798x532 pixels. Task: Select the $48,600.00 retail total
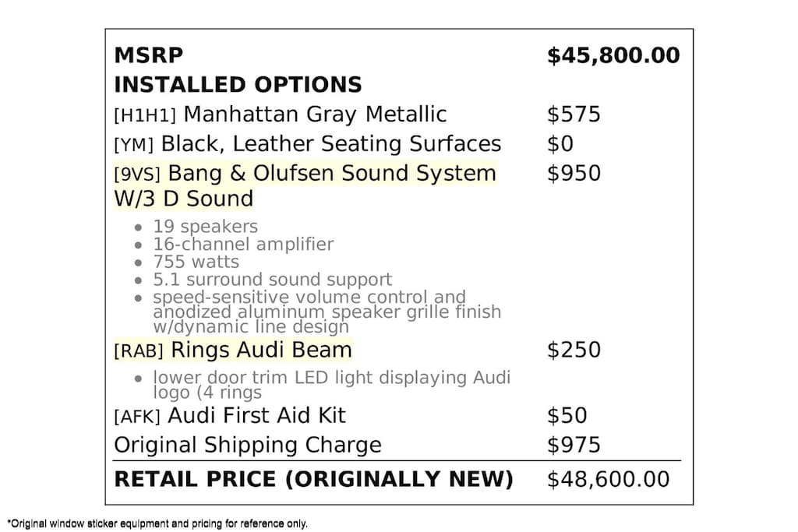608,480
